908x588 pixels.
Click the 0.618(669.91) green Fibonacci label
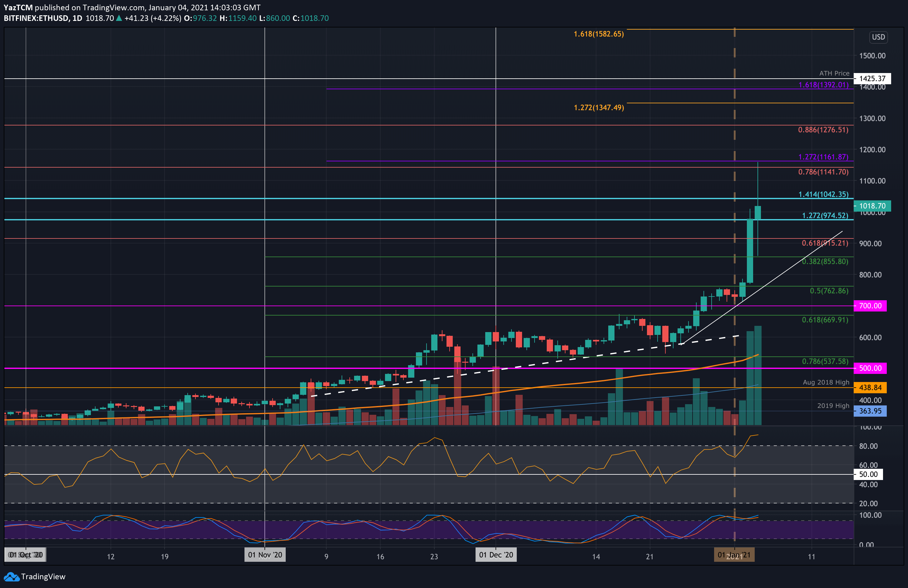pyautogui.click(x=825, y=320)
